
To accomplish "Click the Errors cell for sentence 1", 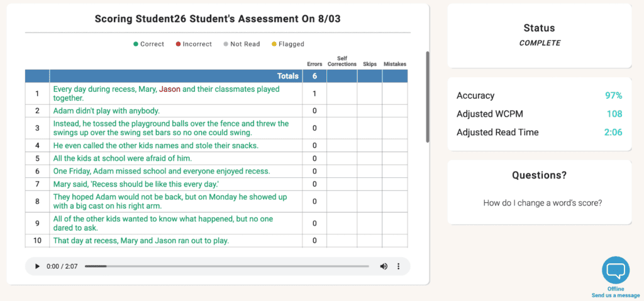I will (x=314, y=94).
